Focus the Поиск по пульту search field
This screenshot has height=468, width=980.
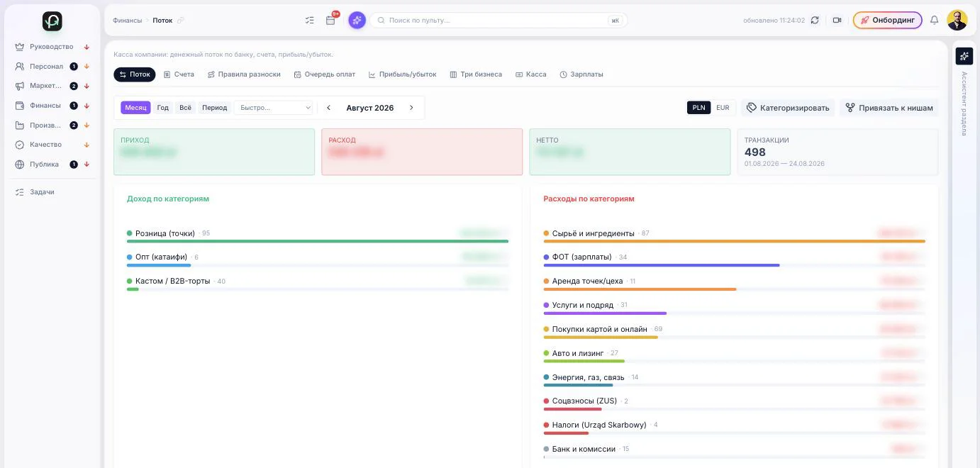(499, 21)
